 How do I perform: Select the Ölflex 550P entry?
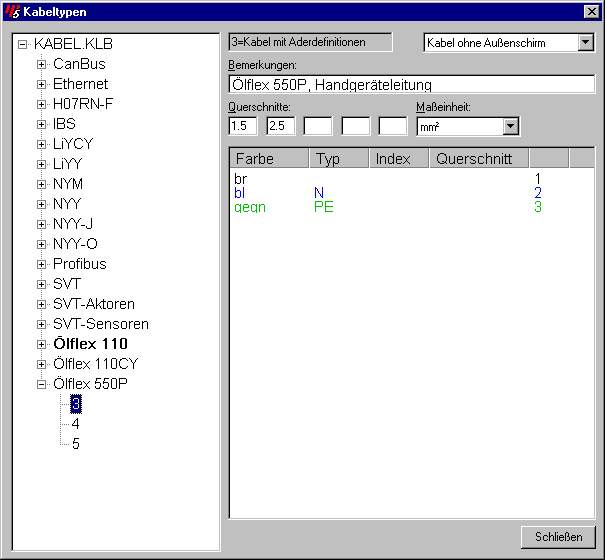[90, 384]
